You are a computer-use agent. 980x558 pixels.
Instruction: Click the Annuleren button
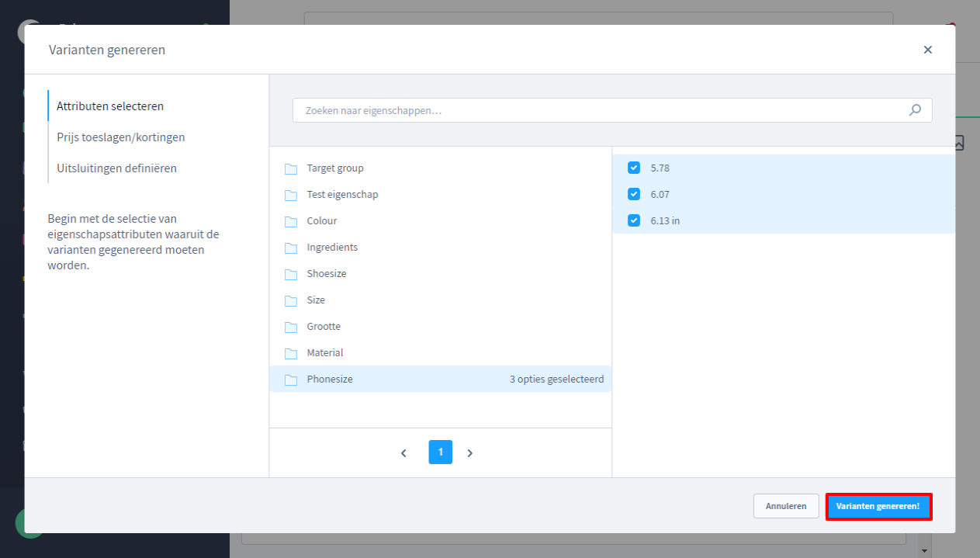pos(785,506)
